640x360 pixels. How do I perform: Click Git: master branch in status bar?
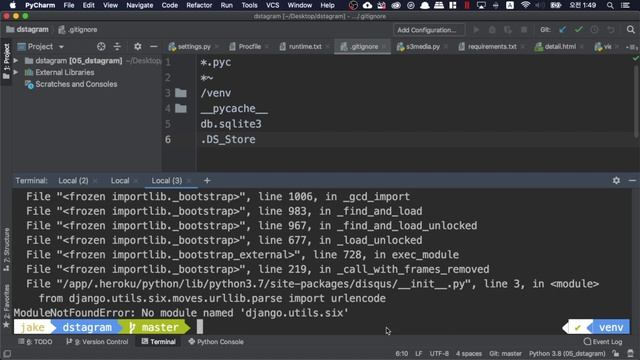tap(505, 353)
